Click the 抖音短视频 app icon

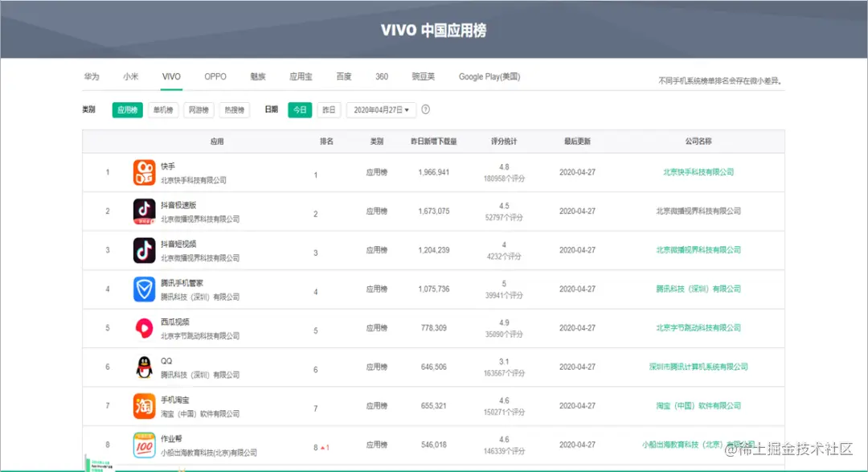(144, 250)
